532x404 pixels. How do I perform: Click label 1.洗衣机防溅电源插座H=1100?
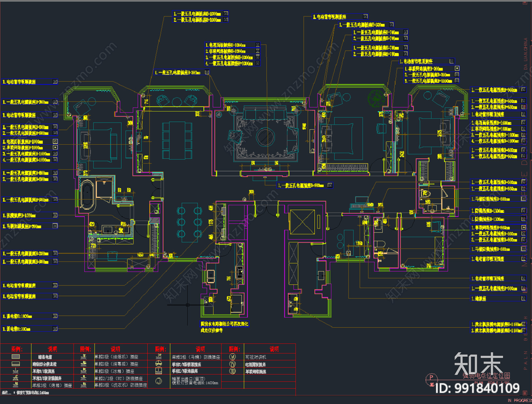[x=497, y=324]
